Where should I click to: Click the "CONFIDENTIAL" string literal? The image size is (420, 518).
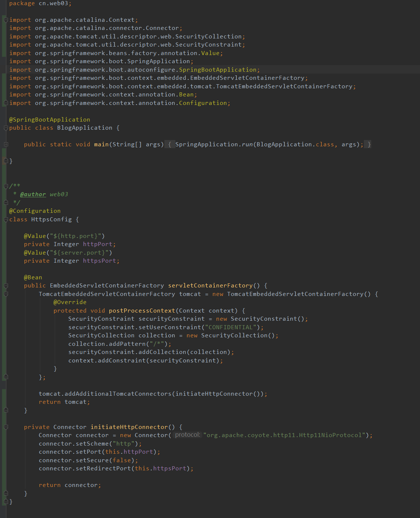click(x=231, y=327)
